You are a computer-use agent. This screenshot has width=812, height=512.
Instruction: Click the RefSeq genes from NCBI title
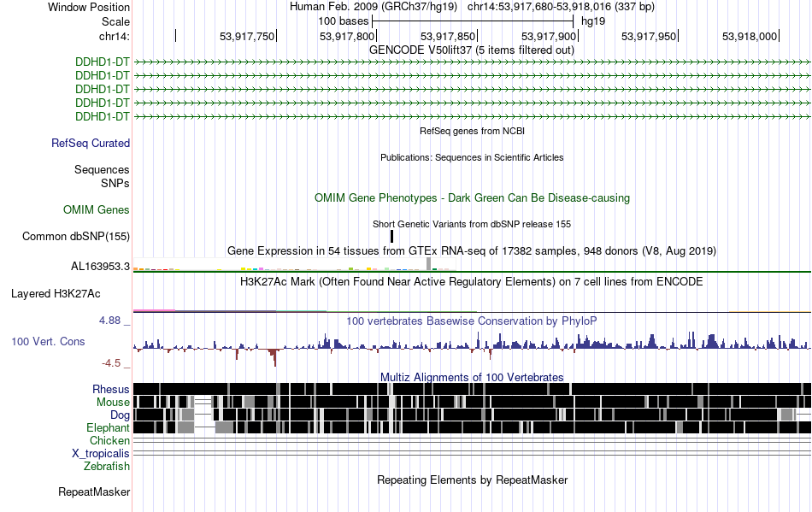(x=472, y=131)
